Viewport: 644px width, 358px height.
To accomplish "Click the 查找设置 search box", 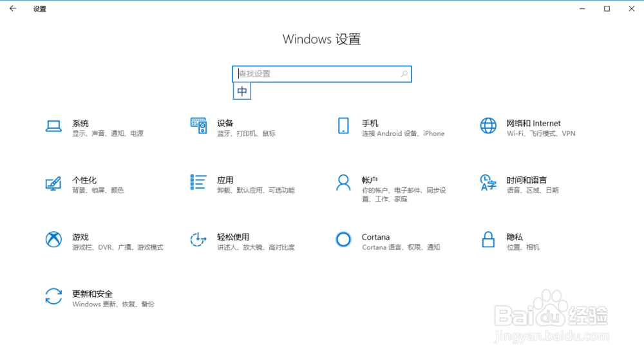I will [321, 74].
